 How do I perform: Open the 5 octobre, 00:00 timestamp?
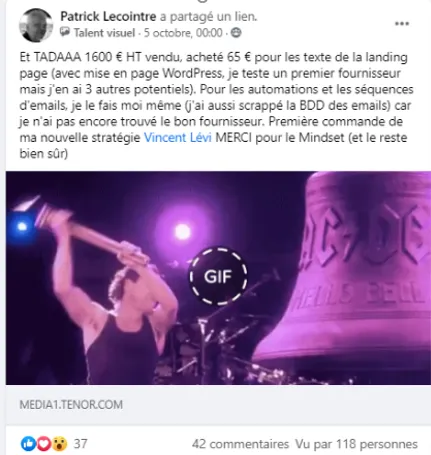tap(183, 33)
